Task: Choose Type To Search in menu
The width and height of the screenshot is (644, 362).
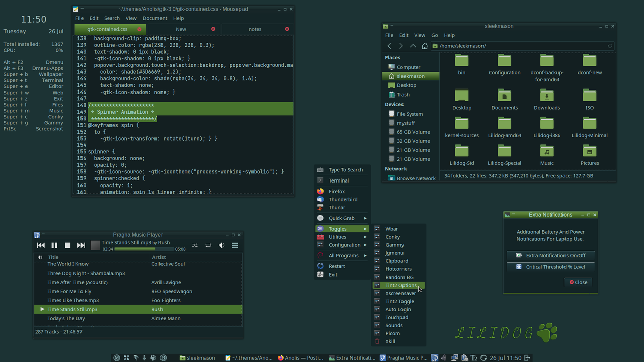Action: pyautogui.click(x=342, y=170)
